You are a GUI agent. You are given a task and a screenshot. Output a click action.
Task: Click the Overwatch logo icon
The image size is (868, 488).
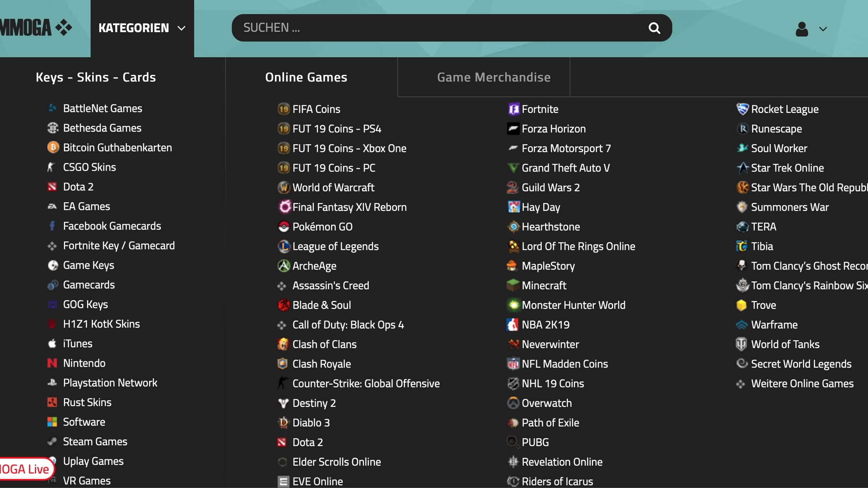(513, 403)
